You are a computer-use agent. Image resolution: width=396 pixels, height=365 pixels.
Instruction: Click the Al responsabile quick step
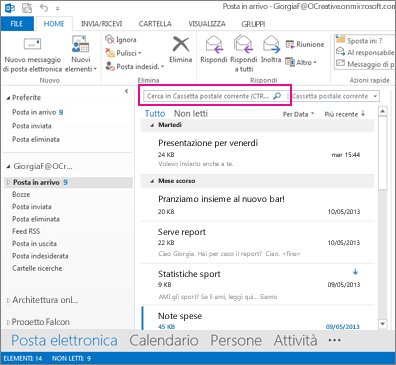coord(365,52)
